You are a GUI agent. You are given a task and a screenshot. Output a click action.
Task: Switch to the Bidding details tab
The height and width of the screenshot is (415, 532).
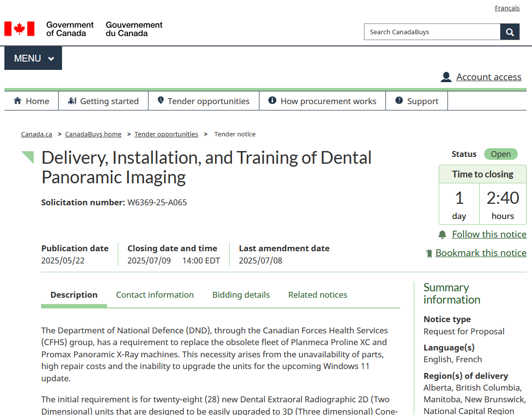click(241, 295)
